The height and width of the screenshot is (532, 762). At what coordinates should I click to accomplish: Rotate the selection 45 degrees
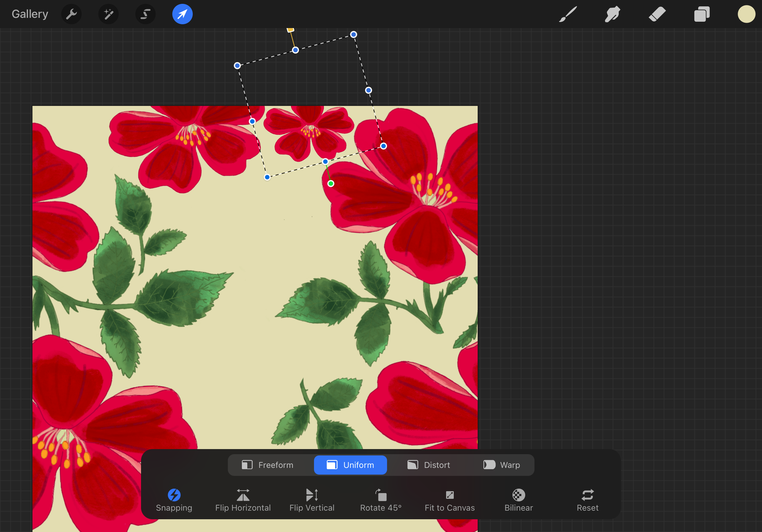(x=381, y=500)
